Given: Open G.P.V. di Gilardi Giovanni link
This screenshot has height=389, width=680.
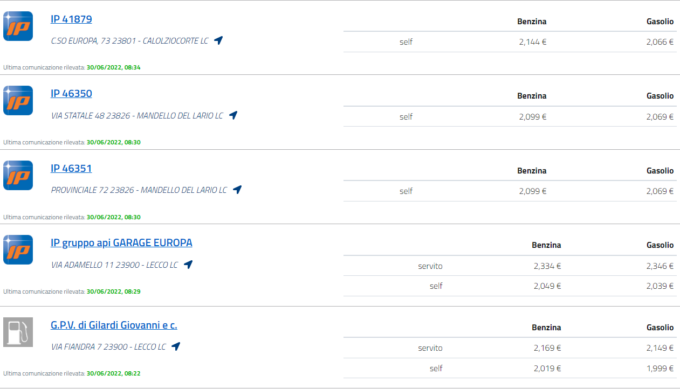Looking at the screenshot, I should coord(114,325).
